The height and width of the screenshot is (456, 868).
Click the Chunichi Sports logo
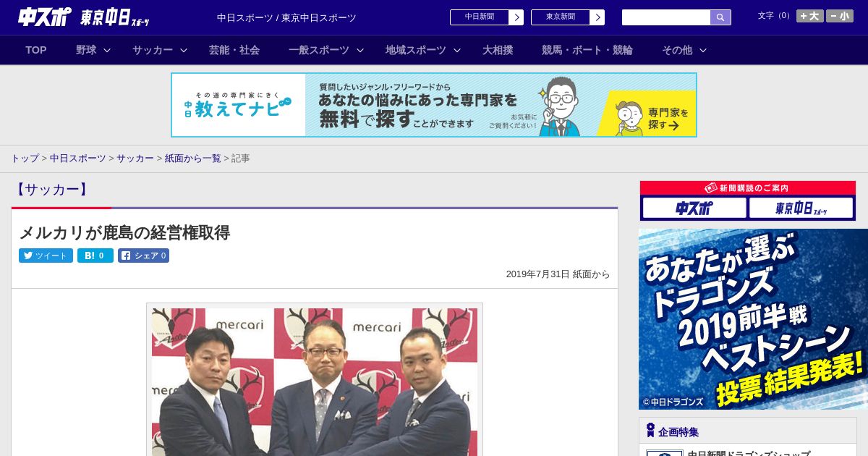(x=45, y=17)
